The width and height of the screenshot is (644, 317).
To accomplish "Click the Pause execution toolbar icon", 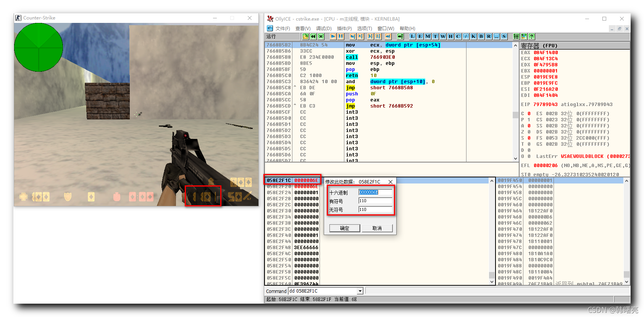I will (x=341, y=36).
